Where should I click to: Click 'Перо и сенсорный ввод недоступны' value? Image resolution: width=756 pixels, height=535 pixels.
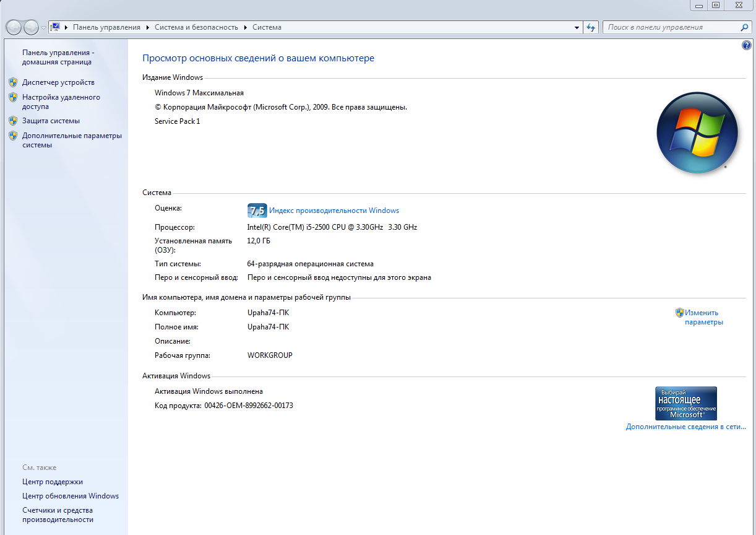pos(339,277)
